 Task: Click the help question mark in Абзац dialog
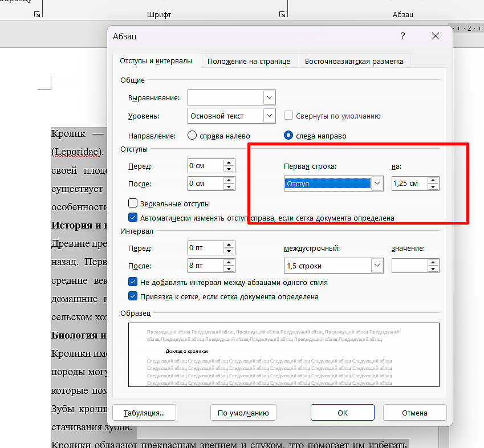click(x=403, y=36)
